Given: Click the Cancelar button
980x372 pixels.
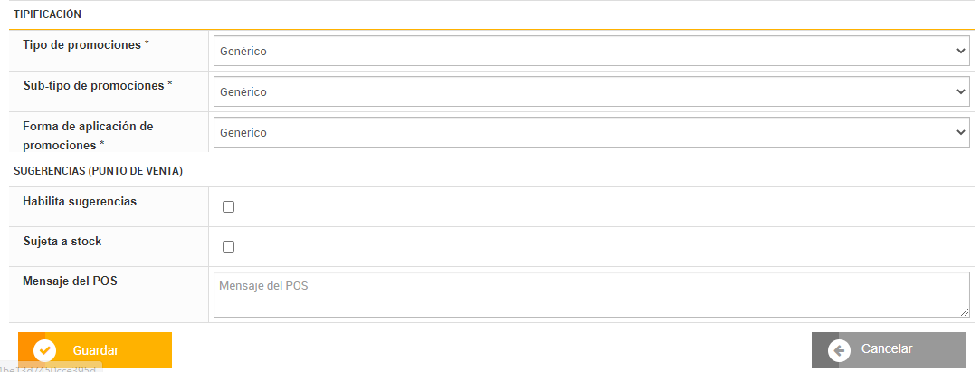Looking at the screenshot, I should pyautogui.click(x=888, y=349).
